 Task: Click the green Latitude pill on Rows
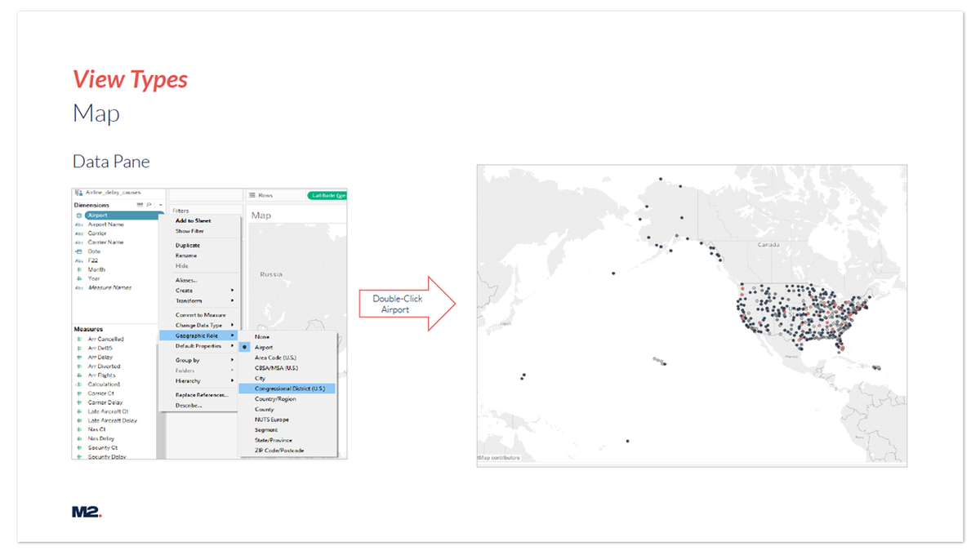(327, 196)
